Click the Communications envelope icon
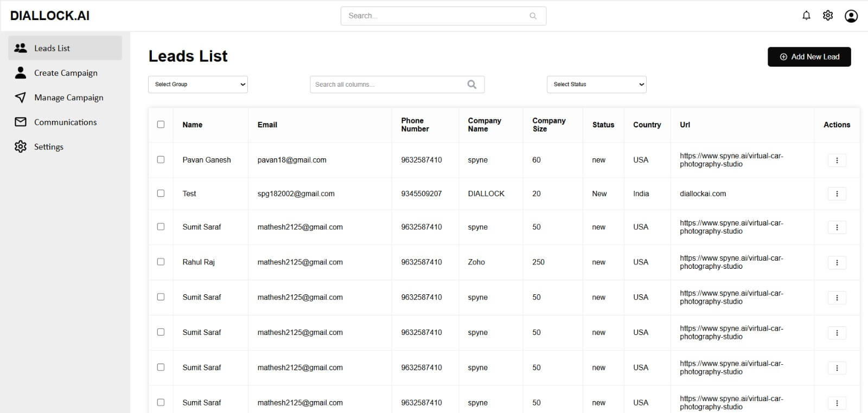868x413 pixels. click(21, 122)
